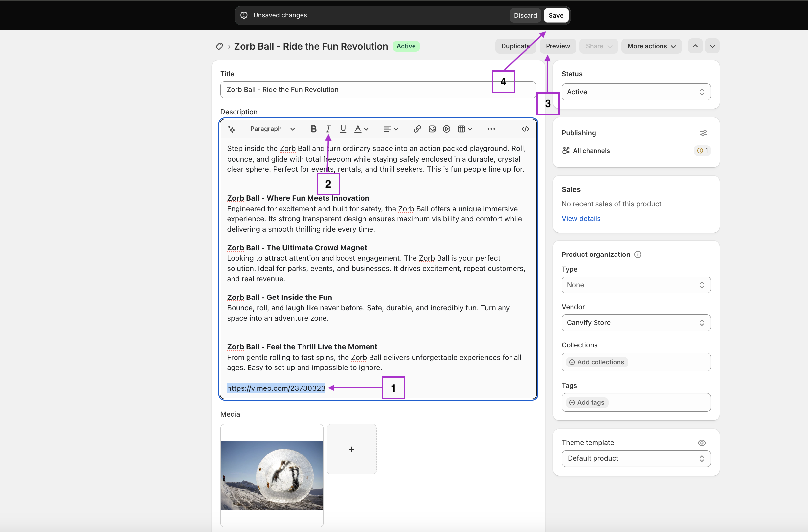Insert an image into description

432,129
